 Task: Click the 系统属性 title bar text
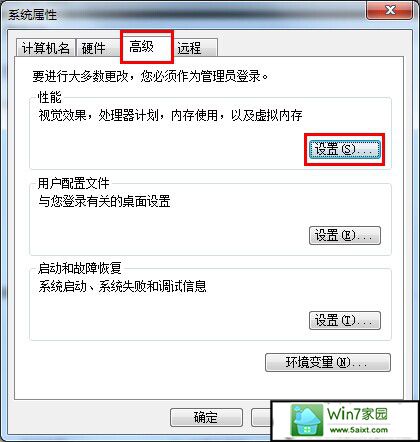[33, 15]
